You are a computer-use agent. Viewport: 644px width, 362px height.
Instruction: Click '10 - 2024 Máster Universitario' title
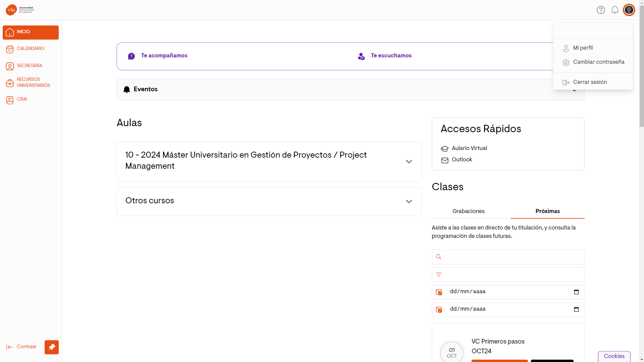tap(246, 160)
